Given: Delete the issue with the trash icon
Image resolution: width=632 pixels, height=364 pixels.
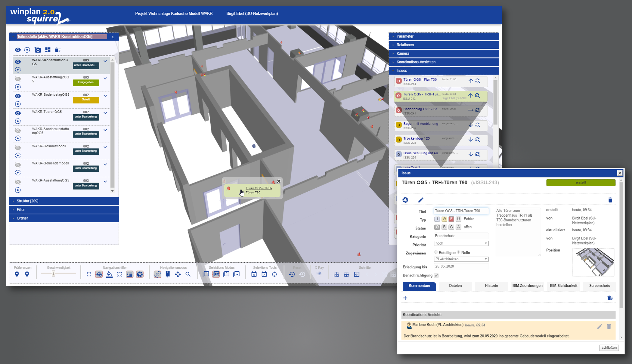Looking at the screenshot, I should click(610, 200).
